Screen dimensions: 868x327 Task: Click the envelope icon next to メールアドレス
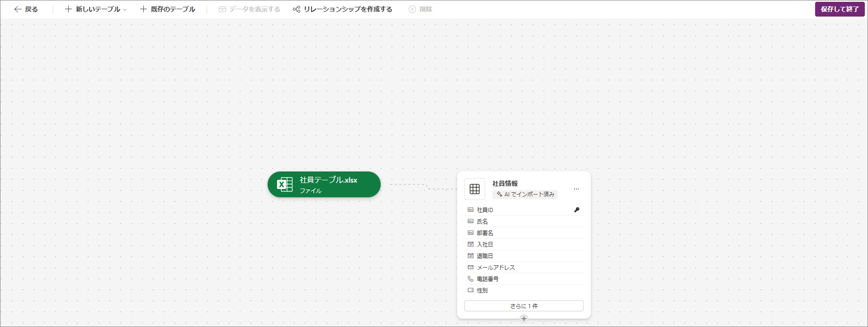[x=471, y=267]
